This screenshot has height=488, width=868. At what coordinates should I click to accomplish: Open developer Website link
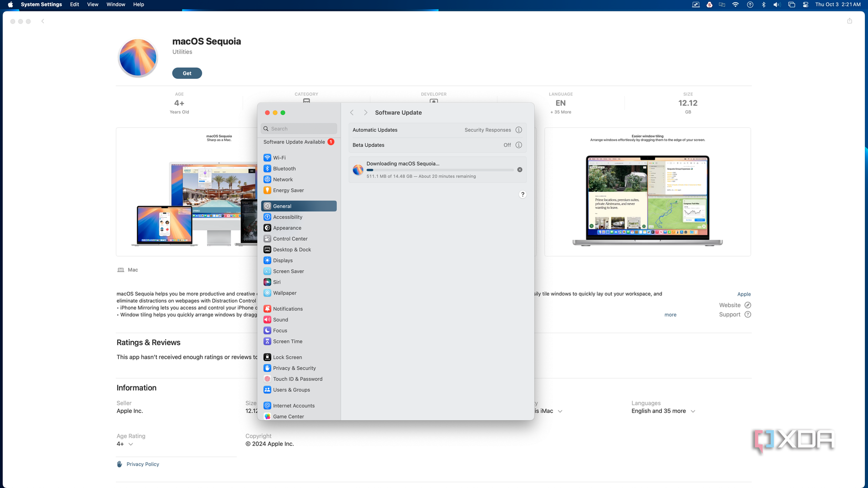pos(735,305)
